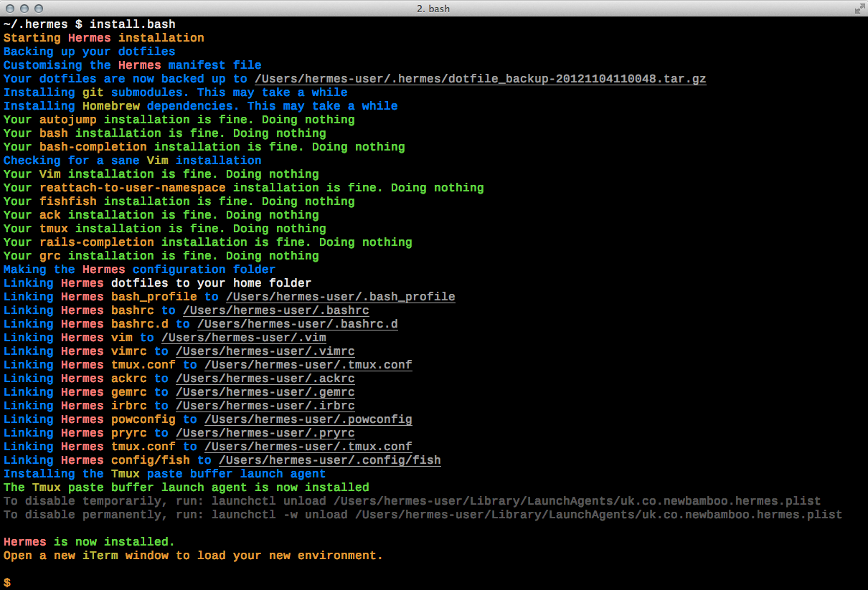Click the word 'rails-completion' in the output
Image resolution: width=868 pixels, height=590 pixels.
97,242
